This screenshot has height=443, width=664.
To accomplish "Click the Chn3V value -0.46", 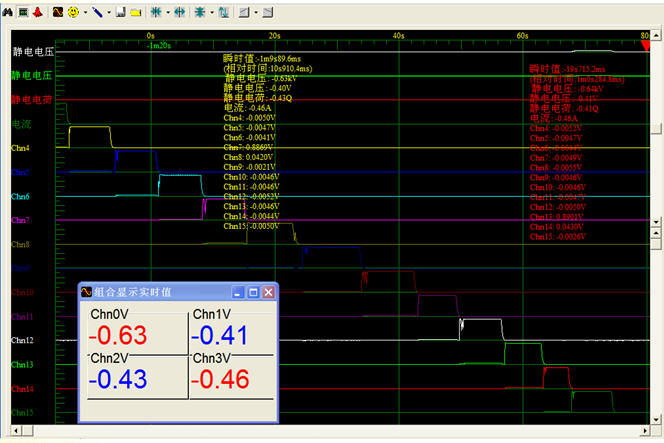I will 220,379.
